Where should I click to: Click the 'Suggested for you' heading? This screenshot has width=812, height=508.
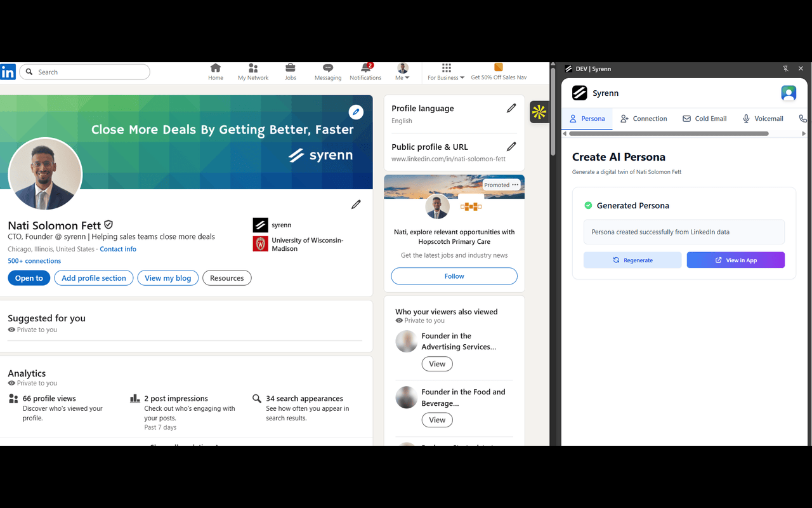(46, 318)
